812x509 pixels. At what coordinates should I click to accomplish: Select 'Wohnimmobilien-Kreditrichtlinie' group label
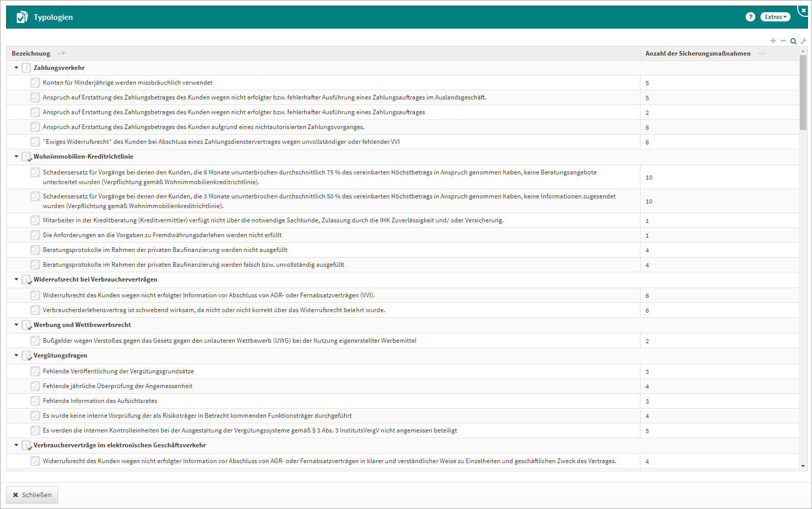point(84,157)
